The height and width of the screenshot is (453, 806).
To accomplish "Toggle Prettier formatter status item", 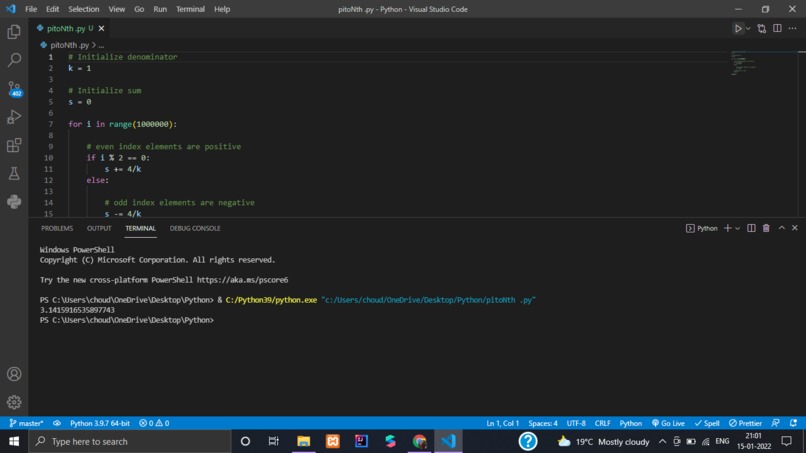I will click(x=745, y=423).
